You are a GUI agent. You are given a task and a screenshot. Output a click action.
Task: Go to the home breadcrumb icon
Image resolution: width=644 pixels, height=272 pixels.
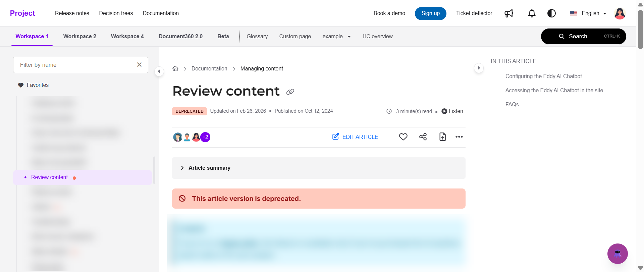click(x=175, y=68)
